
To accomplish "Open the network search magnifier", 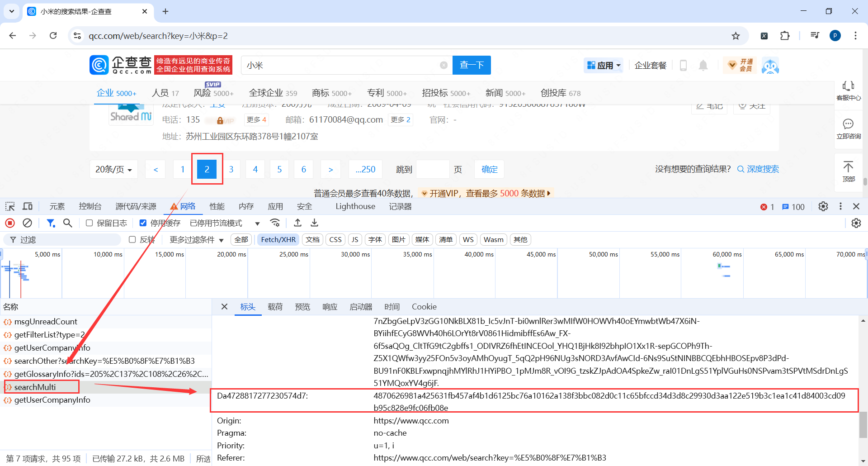I will [x=68, y=223].
